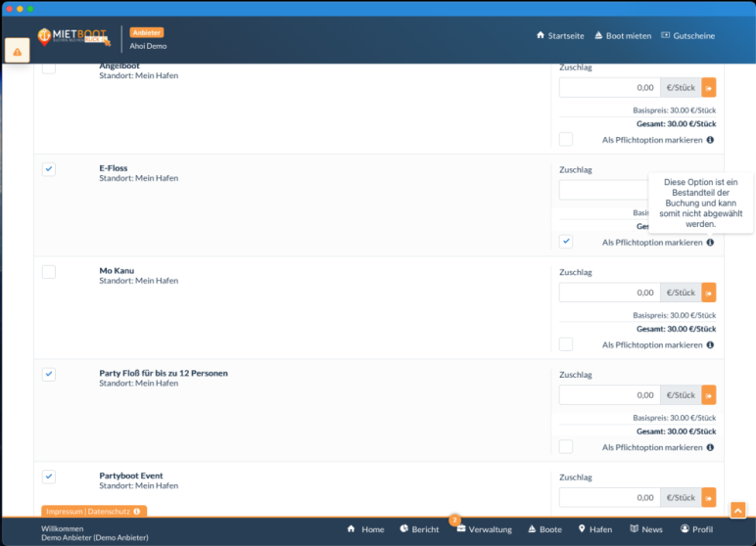Click the MietBoot logo
The image size is (756, 546).
coord(74,36)
